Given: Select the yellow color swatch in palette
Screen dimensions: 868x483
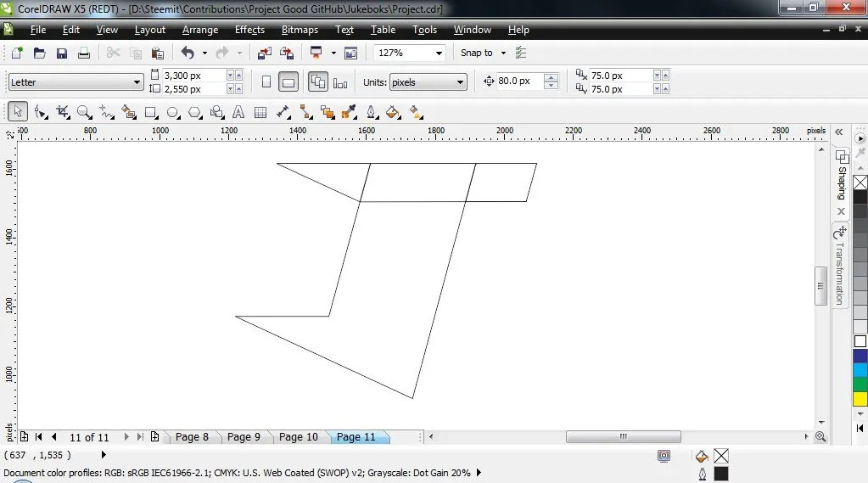Looking at the screenshot, I should pos(860,399).
